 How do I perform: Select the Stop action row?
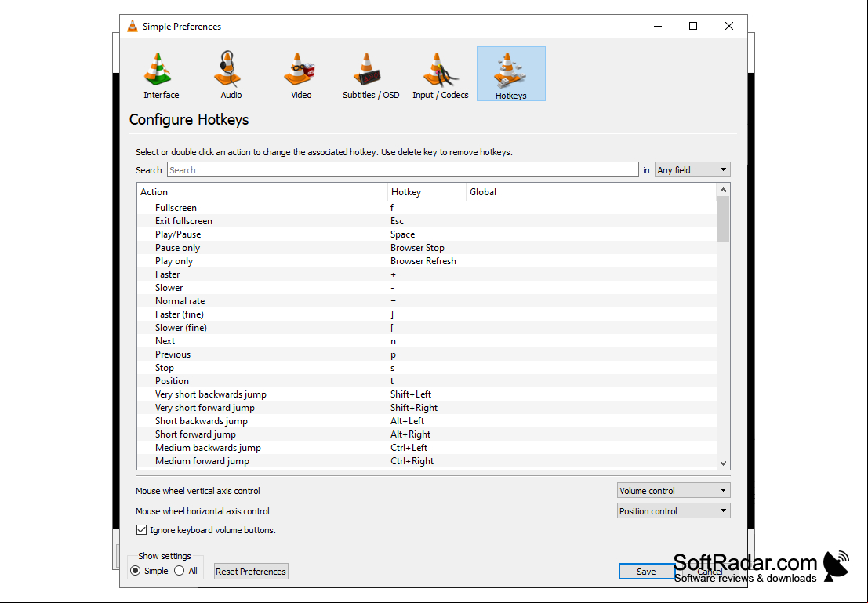427,367
